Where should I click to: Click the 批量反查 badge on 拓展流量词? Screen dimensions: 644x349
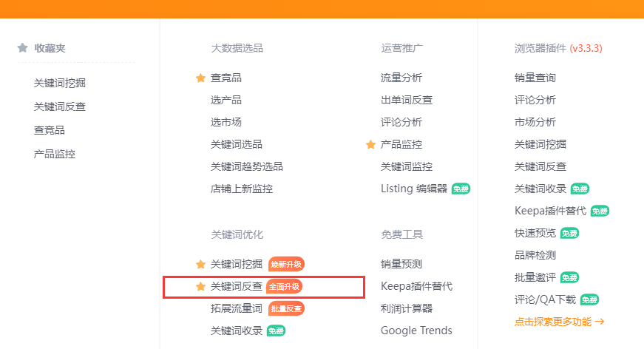coord(285,308)
